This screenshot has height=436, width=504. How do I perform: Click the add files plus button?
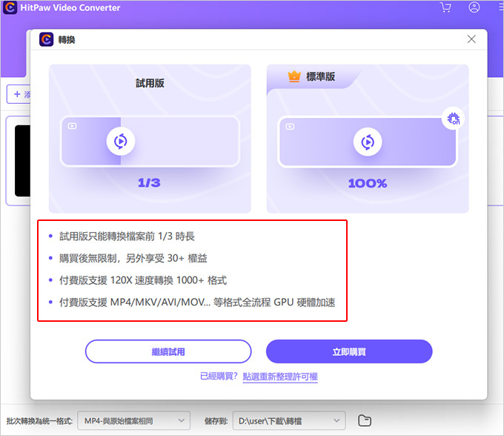pyautogui.click(x=19, y=94)
